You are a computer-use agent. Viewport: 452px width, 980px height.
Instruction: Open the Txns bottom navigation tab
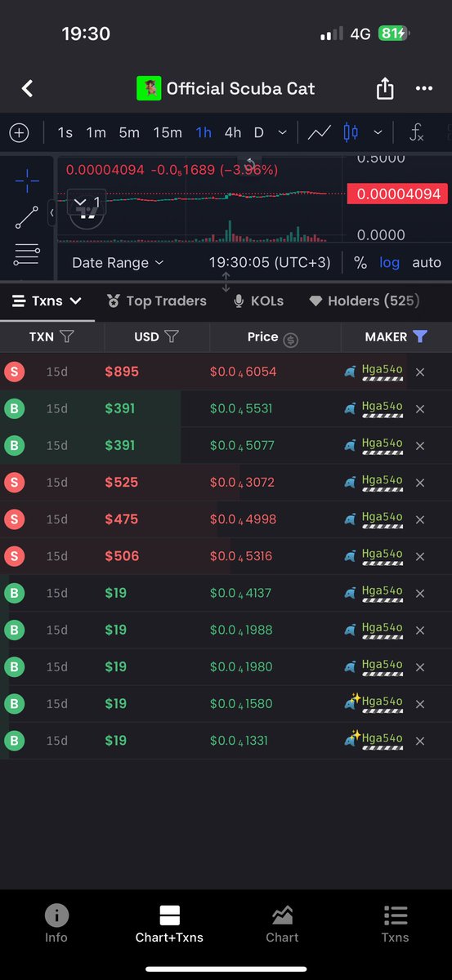pos(395,924)
